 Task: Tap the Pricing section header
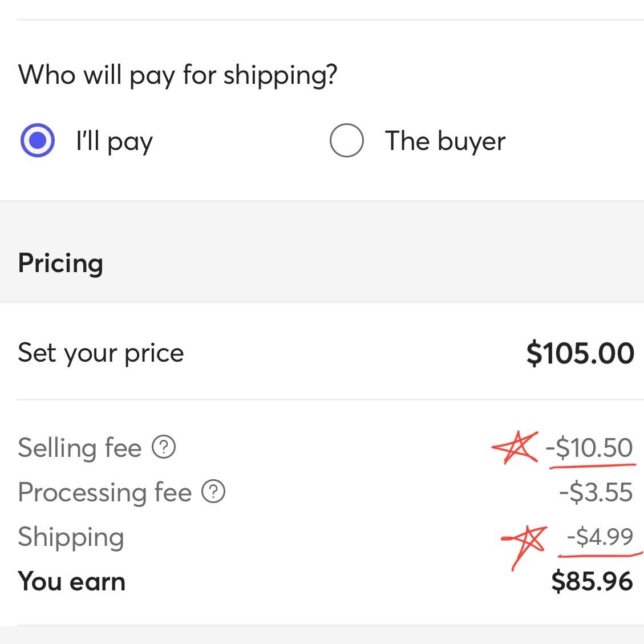[x=60, y=264]
